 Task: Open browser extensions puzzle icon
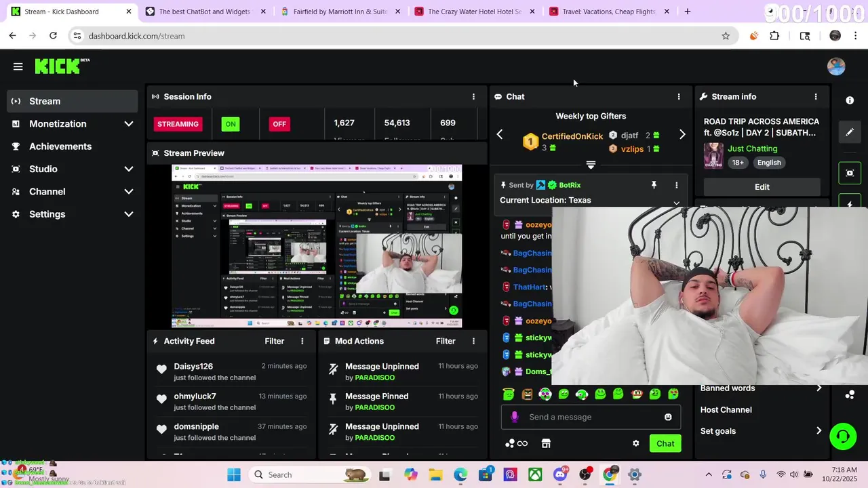tap(774, 36)
